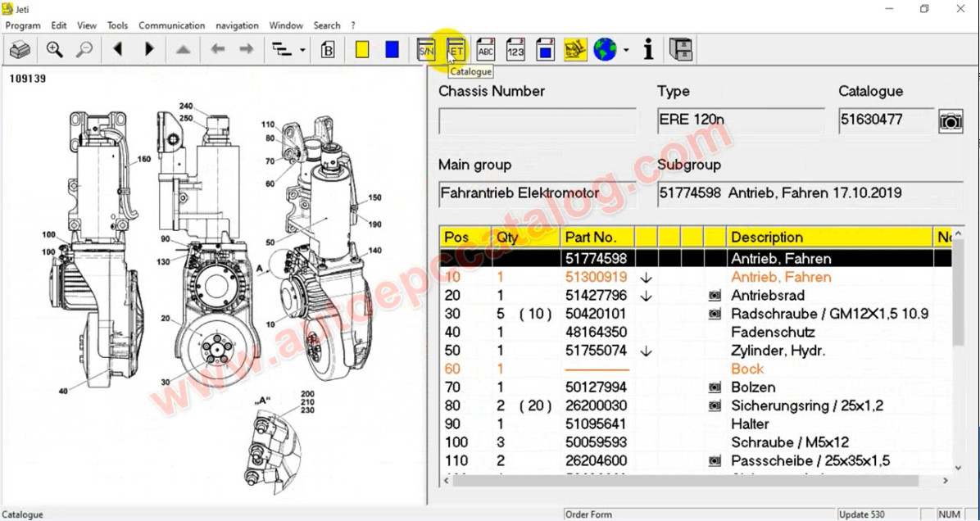Click the horizontal scrollbar right arrow
980x521 pixels.
(x=945, y=481)
